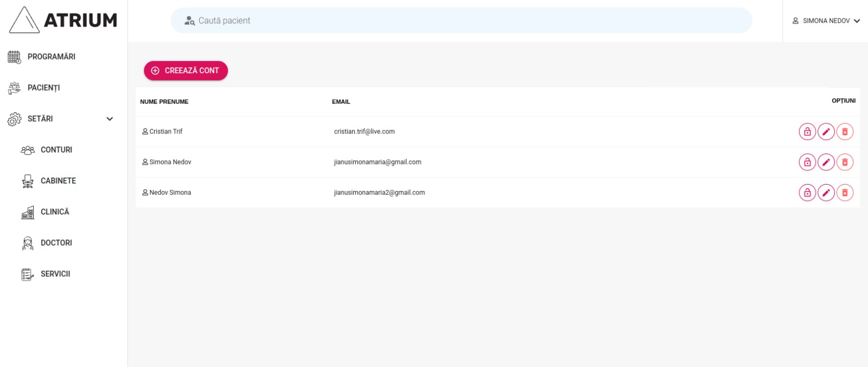
Task: Delete the Nedov Simona account
Action: click(x=845, y=193)
